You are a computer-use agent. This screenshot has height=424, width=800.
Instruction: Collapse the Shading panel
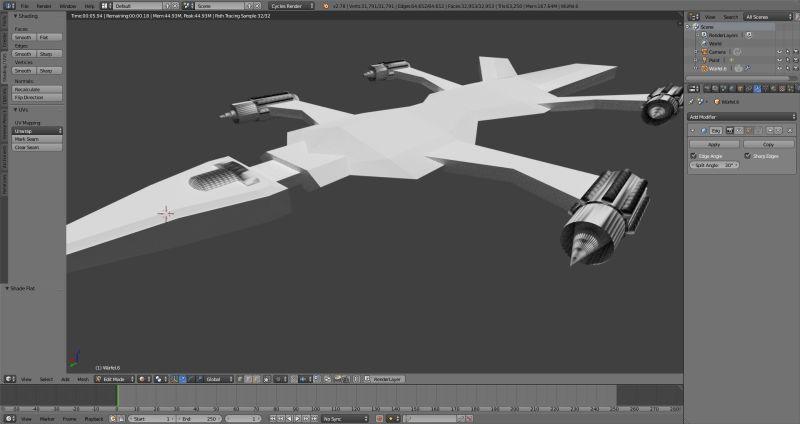[x=15, y=16]
